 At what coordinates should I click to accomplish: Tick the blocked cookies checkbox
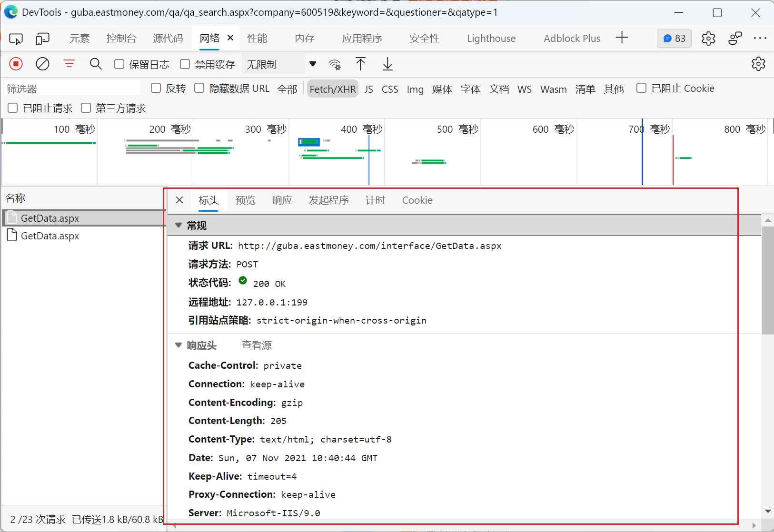pos(642,88)
